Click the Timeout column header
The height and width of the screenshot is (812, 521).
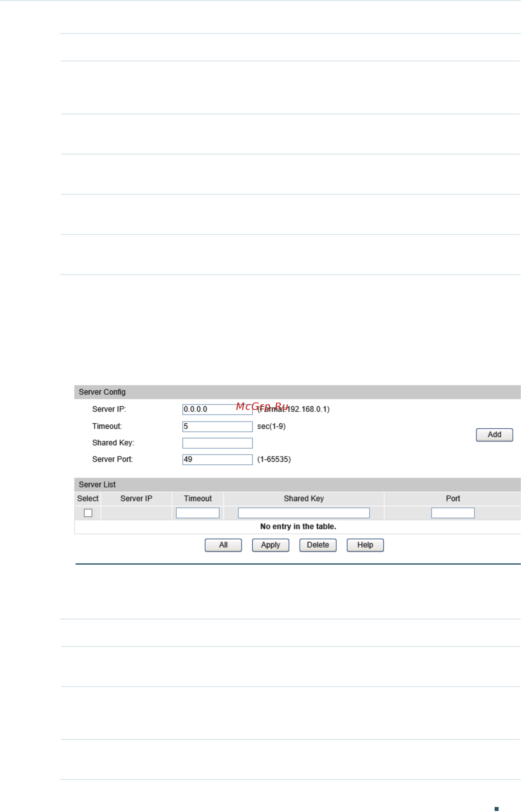(198, 499)
